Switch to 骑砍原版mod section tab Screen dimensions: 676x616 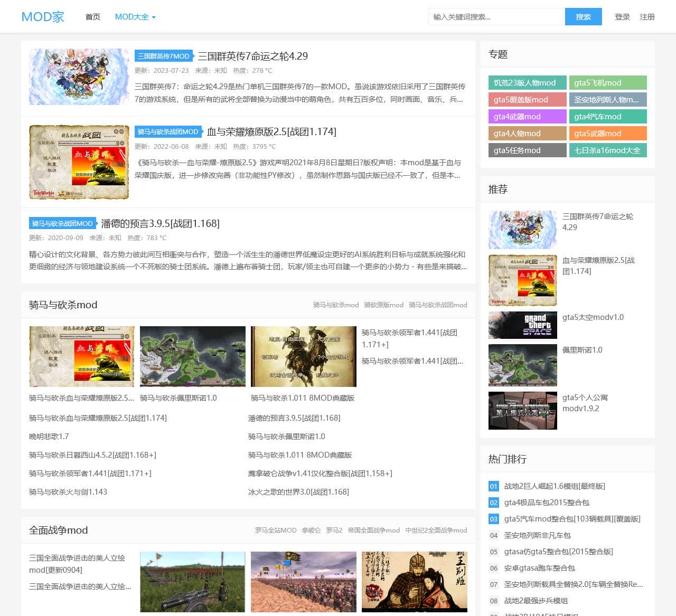click(x=384, y=305)
